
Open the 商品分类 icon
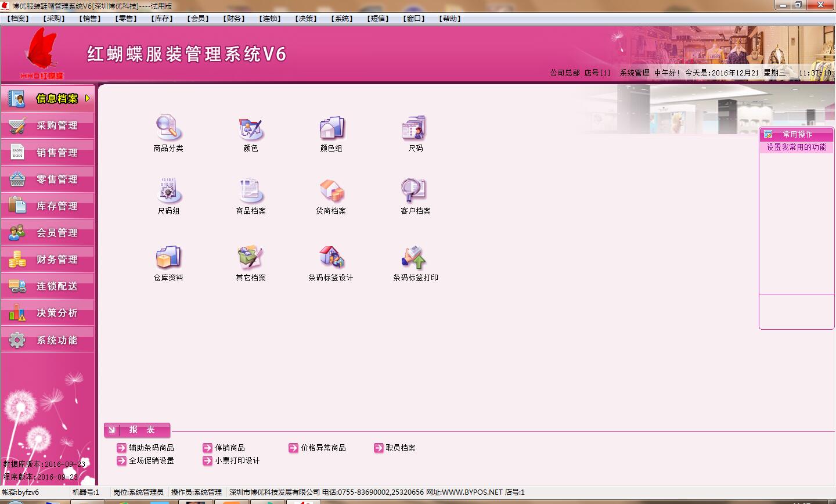[x=168, y=128]
